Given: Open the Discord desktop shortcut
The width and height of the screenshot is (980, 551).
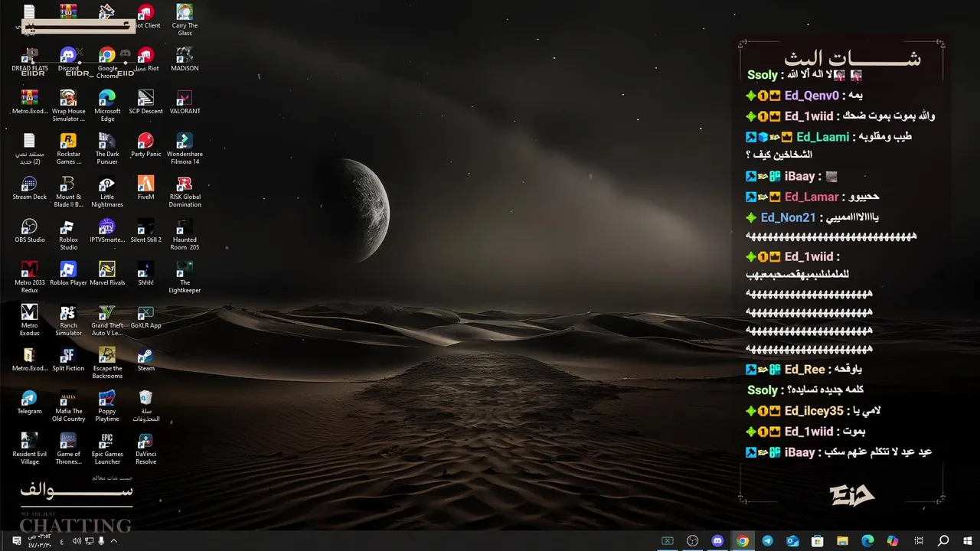Looking at the screenshot, I should [68, 59].
